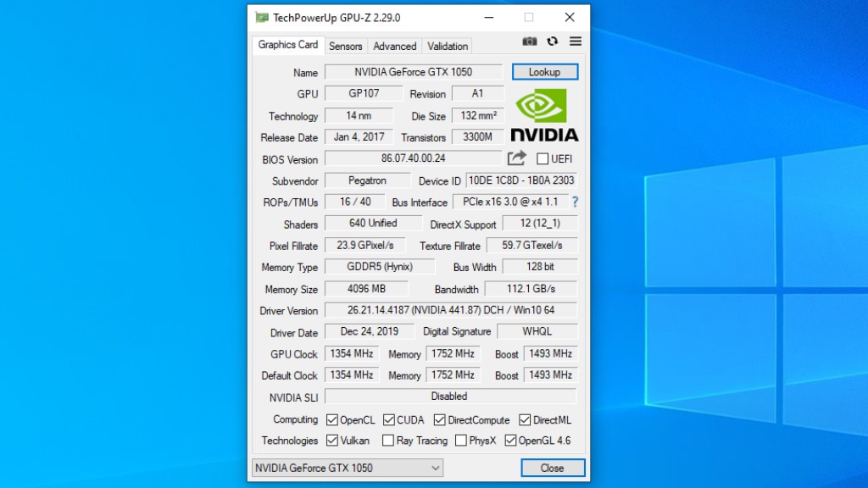This screenshot has height=488, width=868.
Task: Switch to the Sensors tab
Action: [x=346, y=47]
